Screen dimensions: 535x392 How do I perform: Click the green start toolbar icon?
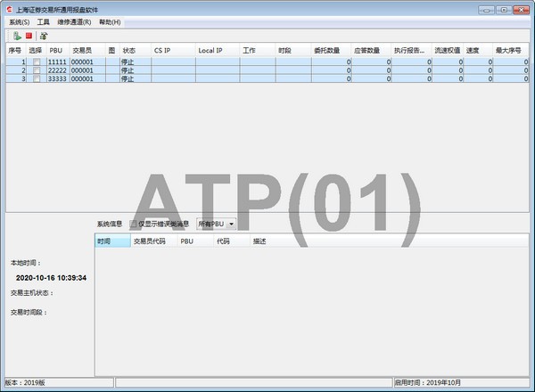tap(17, 36)
